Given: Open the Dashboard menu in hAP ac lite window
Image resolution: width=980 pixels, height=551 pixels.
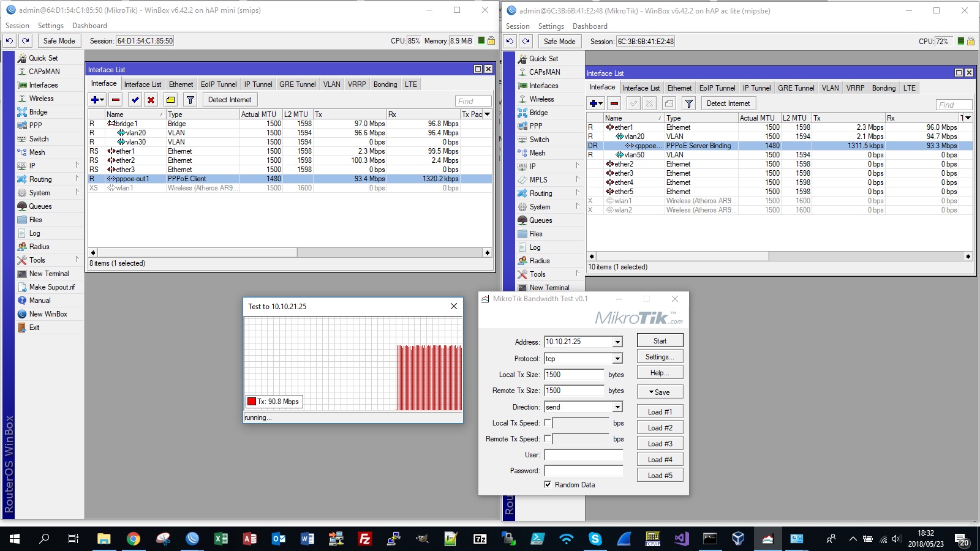Looking at the screenshot, I should 589,26.
